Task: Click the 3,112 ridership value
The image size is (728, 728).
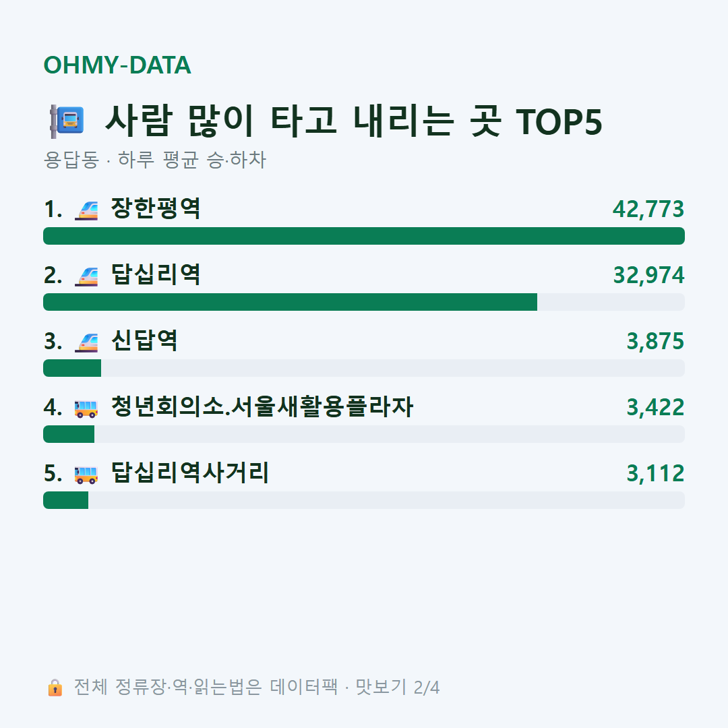Action: 655,474
